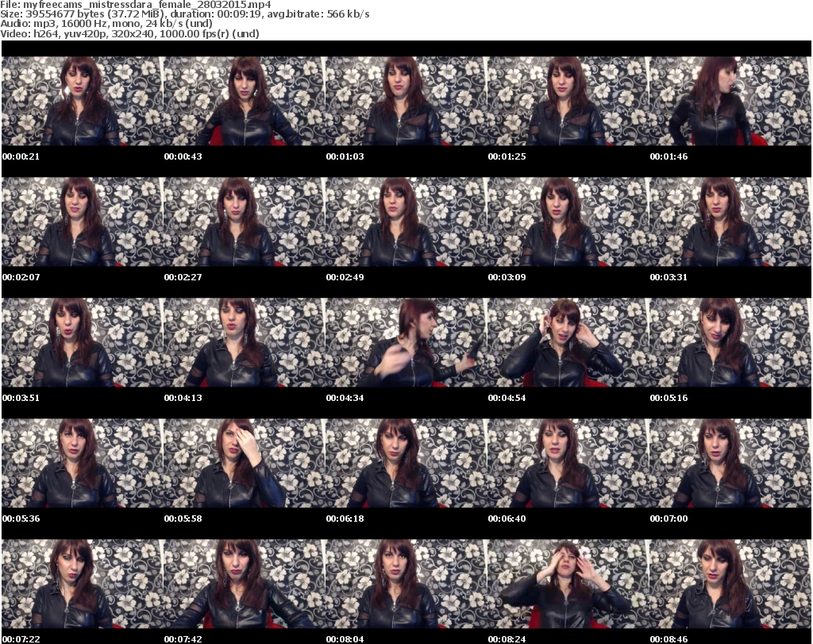Screen dimensions: 813x644
Task: Select the thumbnail frame at 00:07:00
Action: point(730,464)
